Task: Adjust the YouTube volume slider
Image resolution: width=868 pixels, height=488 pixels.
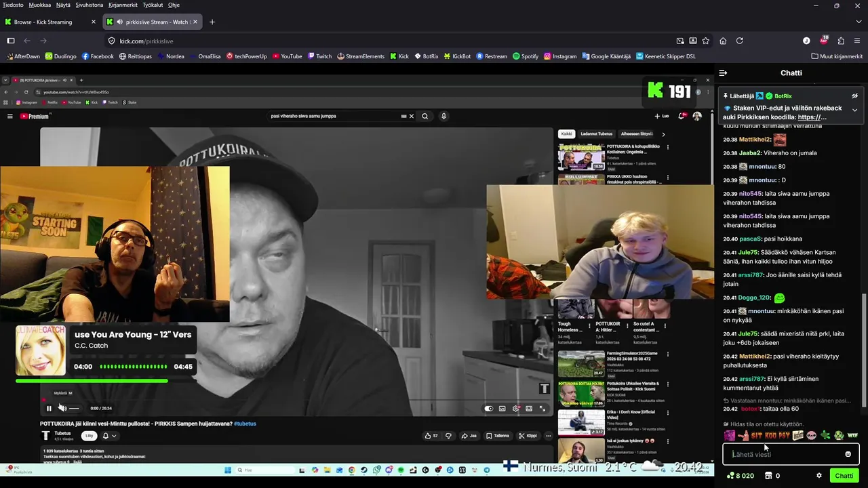Action: click(75, 408)
